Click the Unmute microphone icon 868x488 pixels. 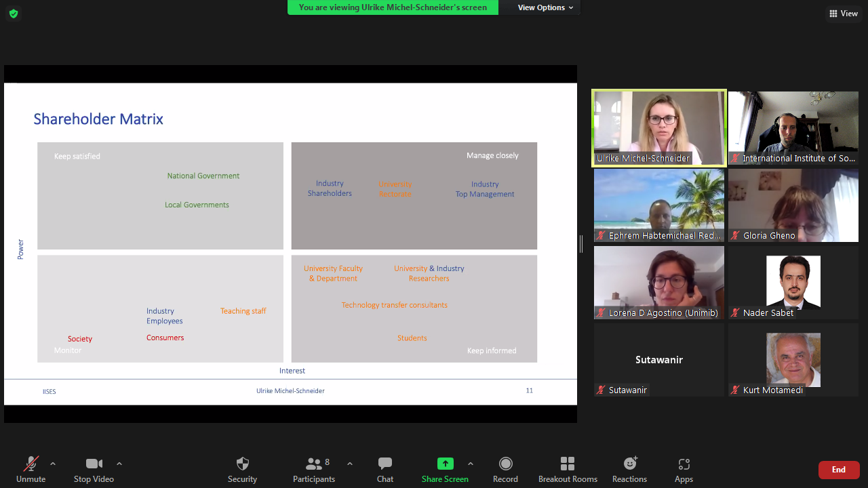pyautogui.click(x=31, y=464)
